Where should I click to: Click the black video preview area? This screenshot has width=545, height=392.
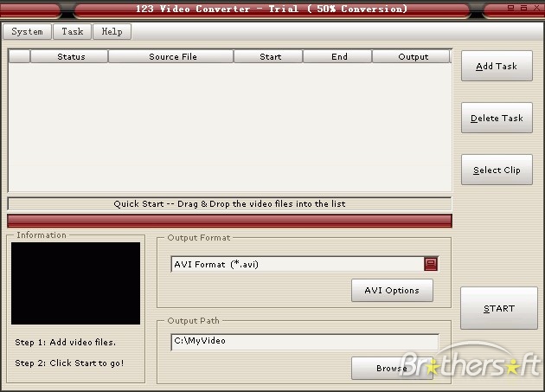[x=76, y=284]
